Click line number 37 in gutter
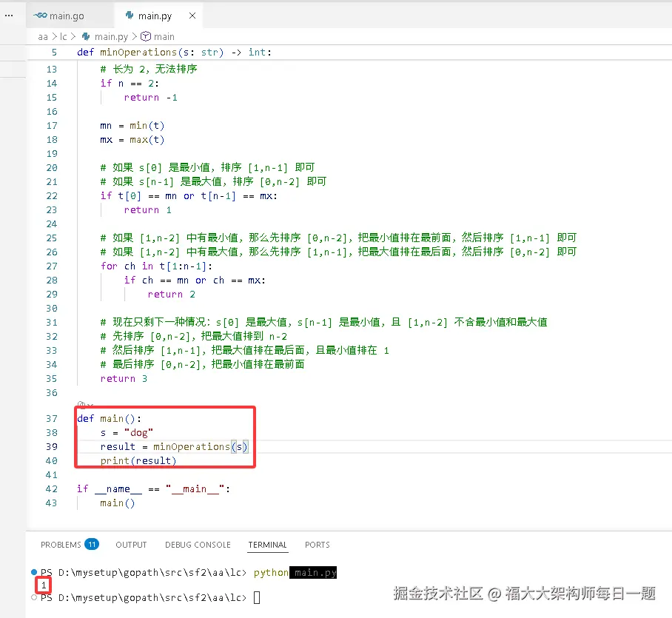The width and height of the screenshot is (672, 618). [x=52, y=419]
